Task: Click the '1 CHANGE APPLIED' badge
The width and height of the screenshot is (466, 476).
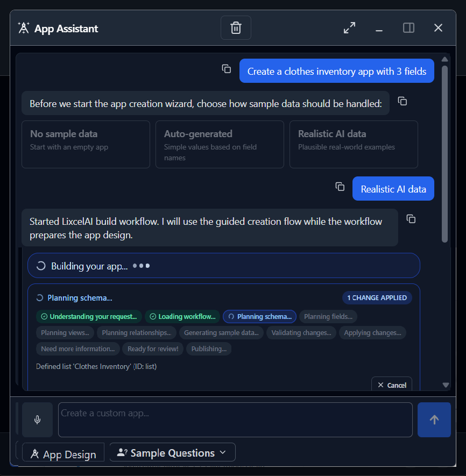Action: 377,297
